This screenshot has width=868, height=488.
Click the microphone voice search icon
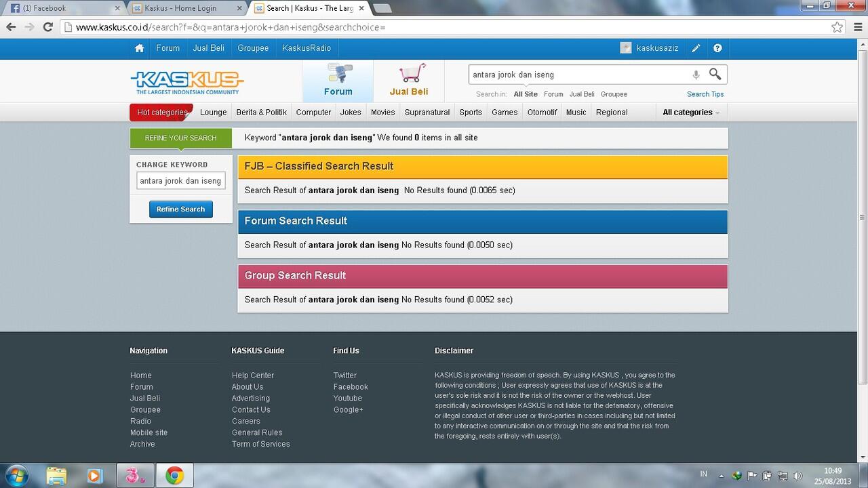[x=696, y=75]
